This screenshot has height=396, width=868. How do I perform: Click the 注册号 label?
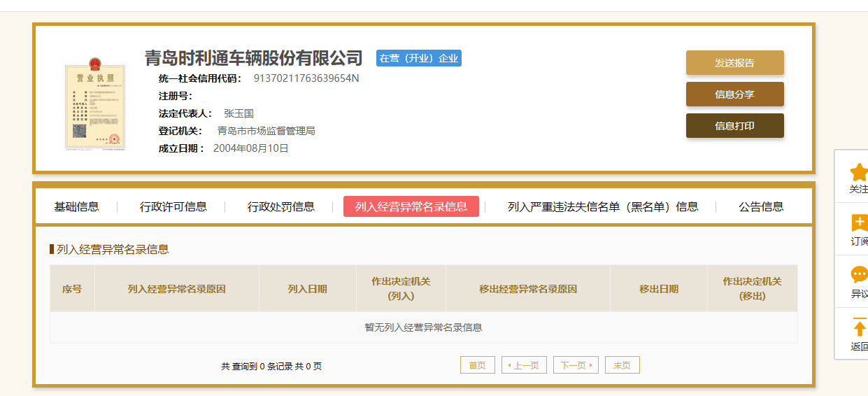tap(176, 96)
